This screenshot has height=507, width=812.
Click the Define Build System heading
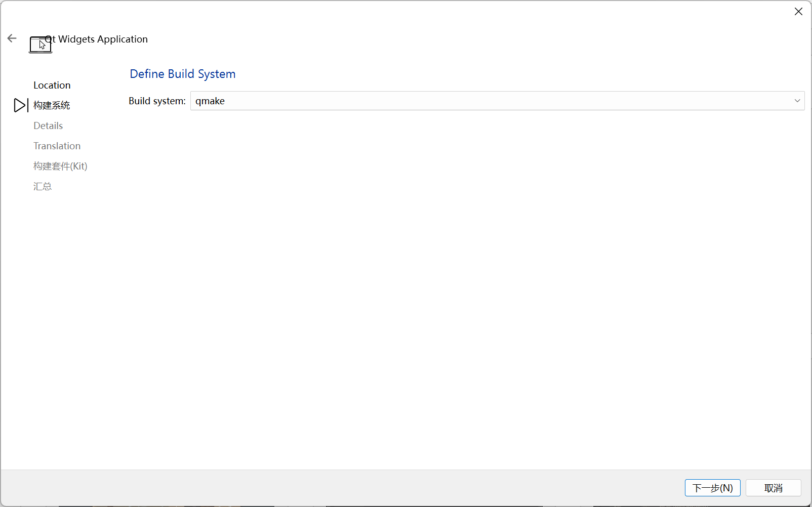point(183,74)
